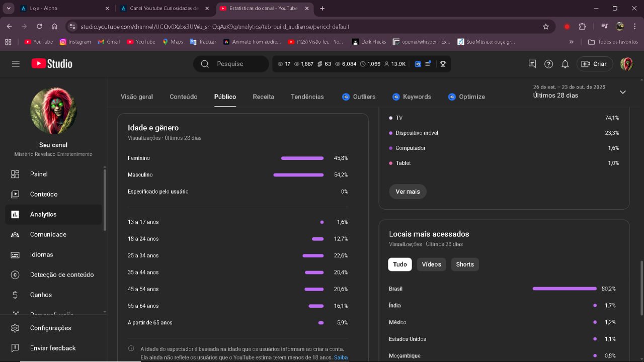Screen dimensions: 644x362
Task: Click the notifications bell icon
Action: point(565,64)
